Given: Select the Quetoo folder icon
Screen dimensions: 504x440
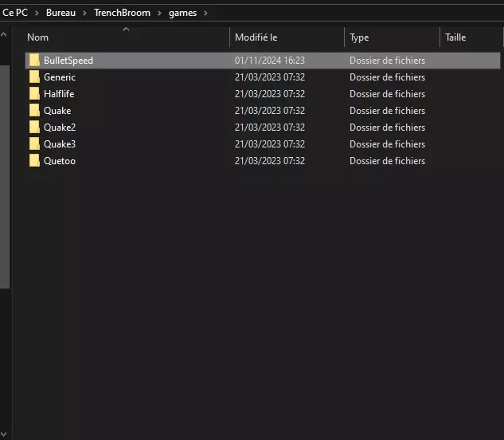Looking at the screenshot, I should [34, 160].
